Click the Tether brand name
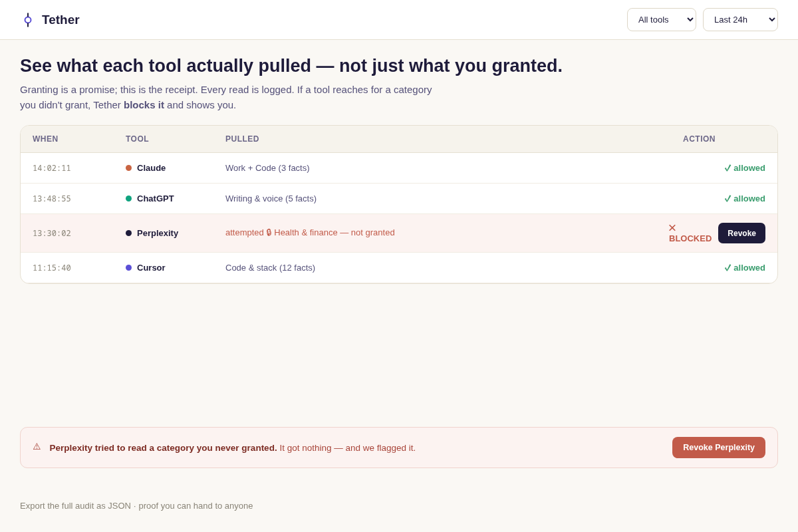Viewport: 798px width, 532px height. (x=61, y=20)
